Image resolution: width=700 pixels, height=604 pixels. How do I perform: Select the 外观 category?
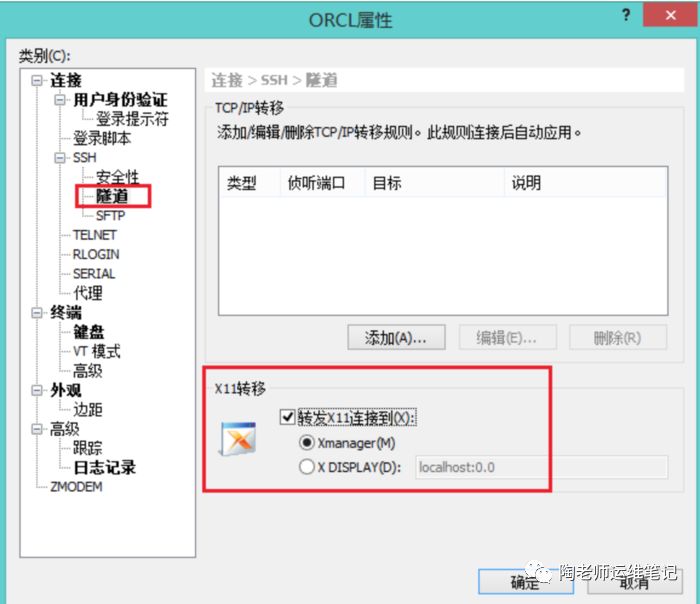point(66,390)
